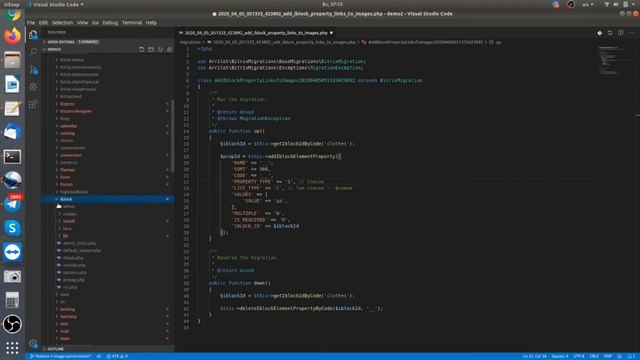The height and width of the screenshot is (360, 640).
Task: Click the Spaces indentation in status bar
Action: [x=560, y=356]
